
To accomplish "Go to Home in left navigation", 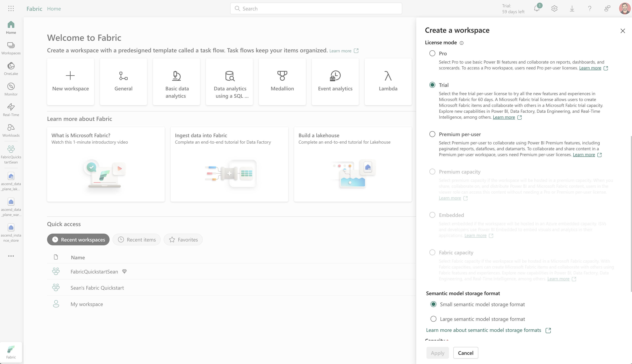I will pyautogui.click(x=11, y=28).
